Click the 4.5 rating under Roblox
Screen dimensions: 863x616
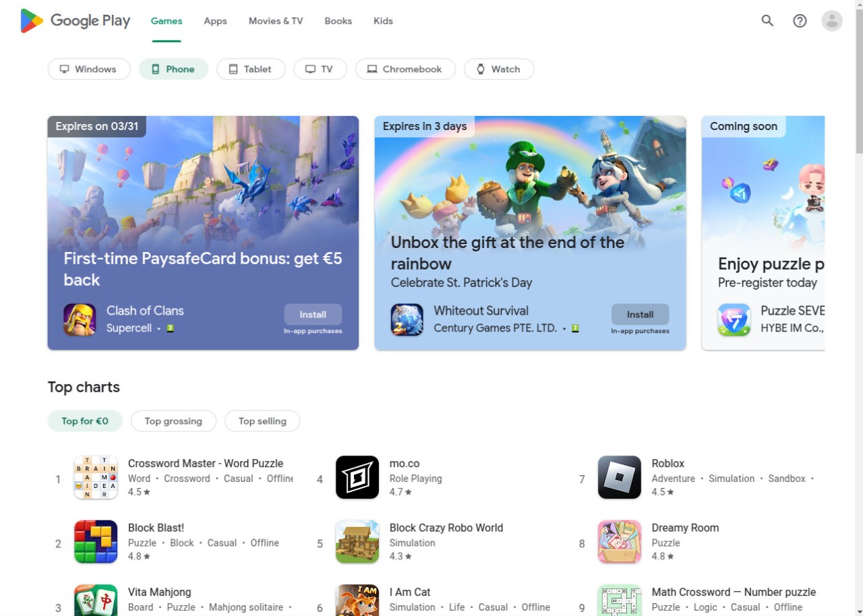pyautogui.click(x=663, y=492)
